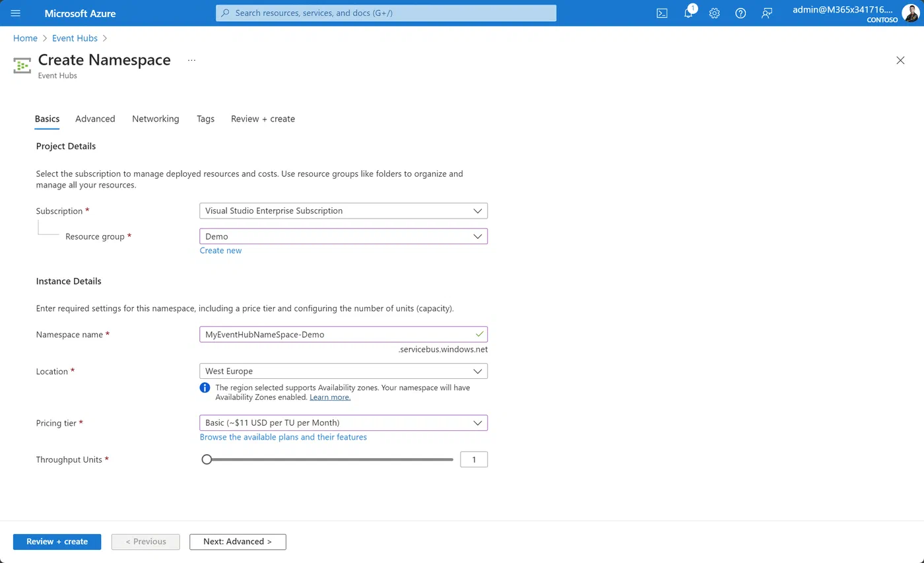
Task: Focus the Azure search resources box
Action: pos(386,13)
